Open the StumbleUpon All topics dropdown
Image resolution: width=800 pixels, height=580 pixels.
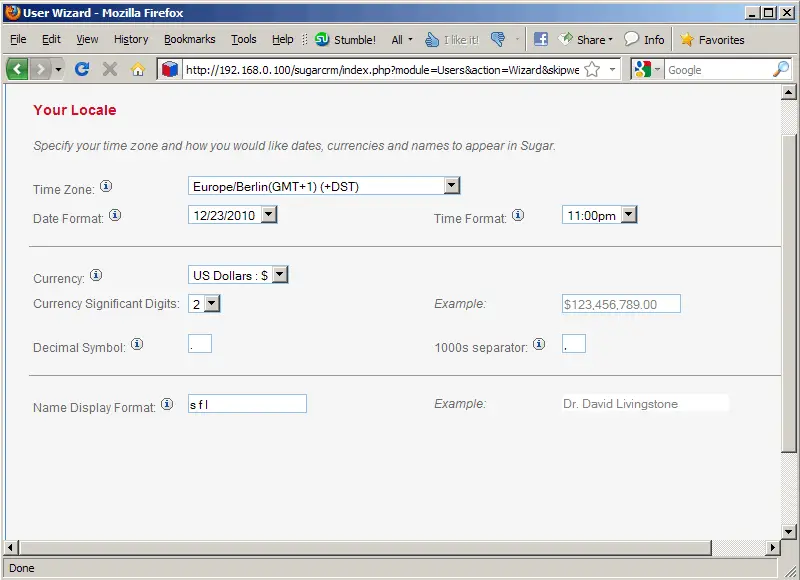click(x=402, y=39)
